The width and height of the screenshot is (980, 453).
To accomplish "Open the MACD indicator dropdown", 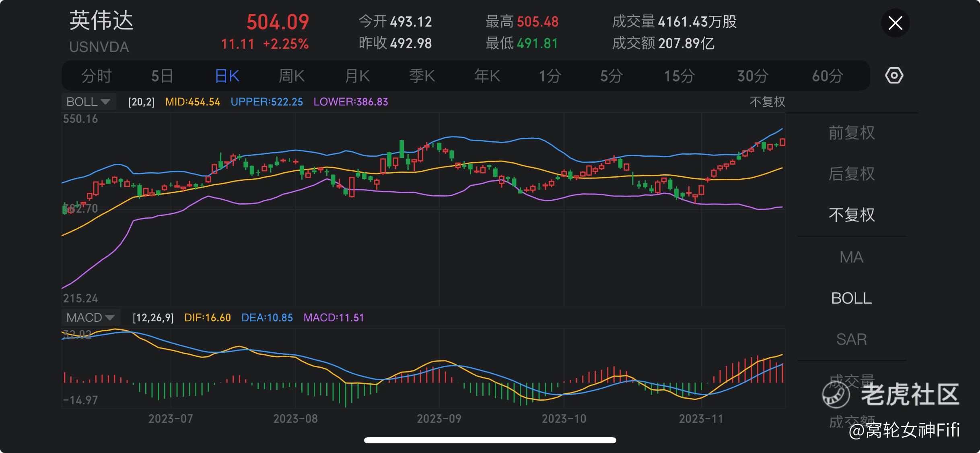I will tap(91, 317).
